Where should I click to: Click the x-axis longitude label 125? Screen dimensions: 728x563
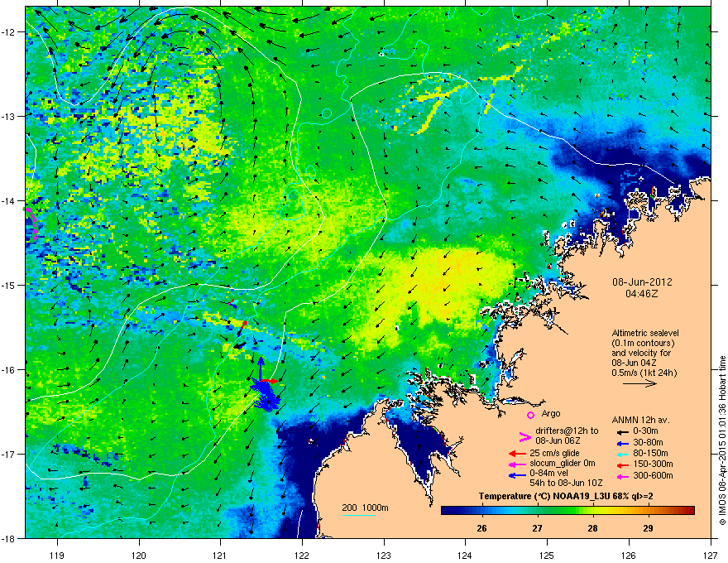pyautogui.click(x=547, y=555)
